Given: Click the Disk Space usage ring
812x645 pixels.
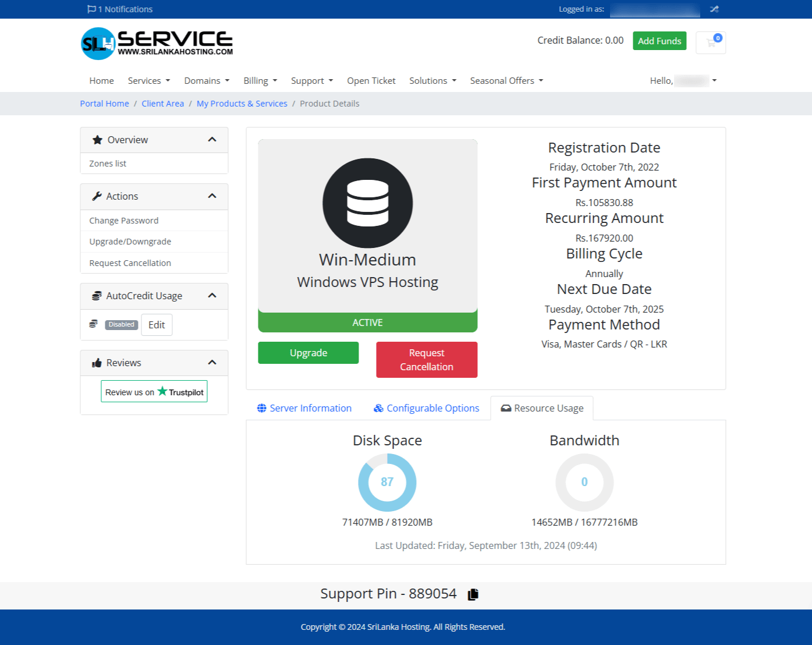Looking at the screenshot, I should [x=387, y=483].
